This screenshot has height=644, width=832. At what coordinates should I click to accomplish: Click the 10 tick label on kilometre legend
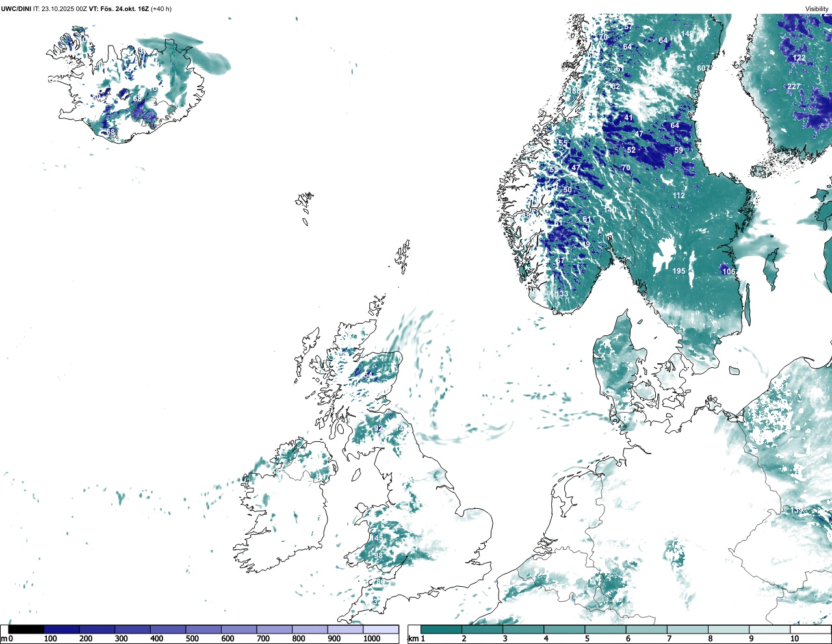click(794, 639)
